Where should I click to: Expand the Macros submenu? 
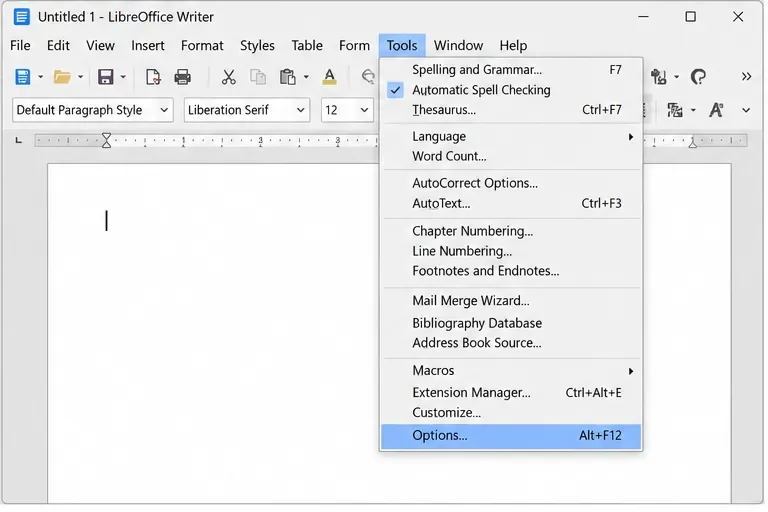510,370
